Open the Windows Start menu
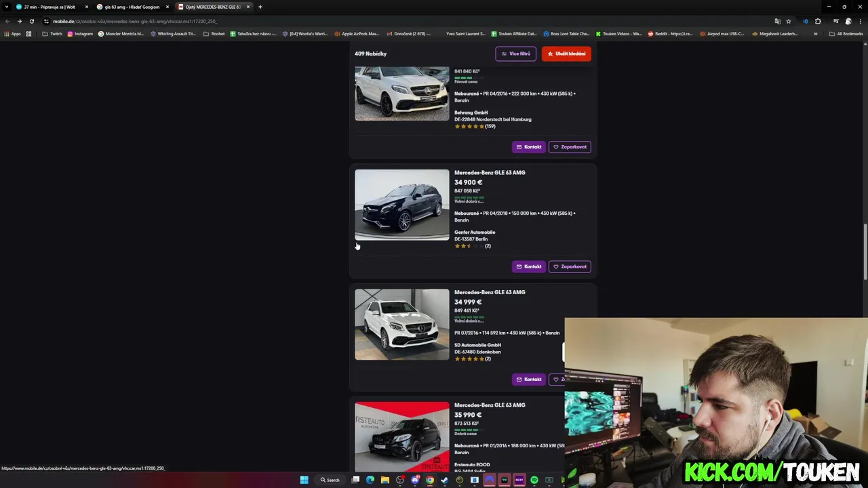The width and height of the screenshot is (868, 488). (304, 480)
